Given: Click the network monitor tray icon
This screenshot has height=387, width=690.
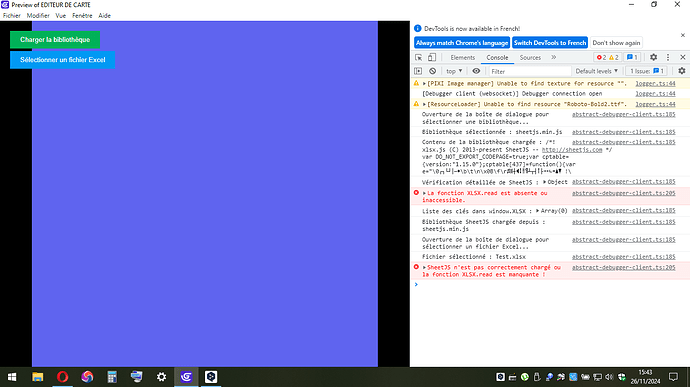Looking at the screenshot, I should (x=597, y=377).
